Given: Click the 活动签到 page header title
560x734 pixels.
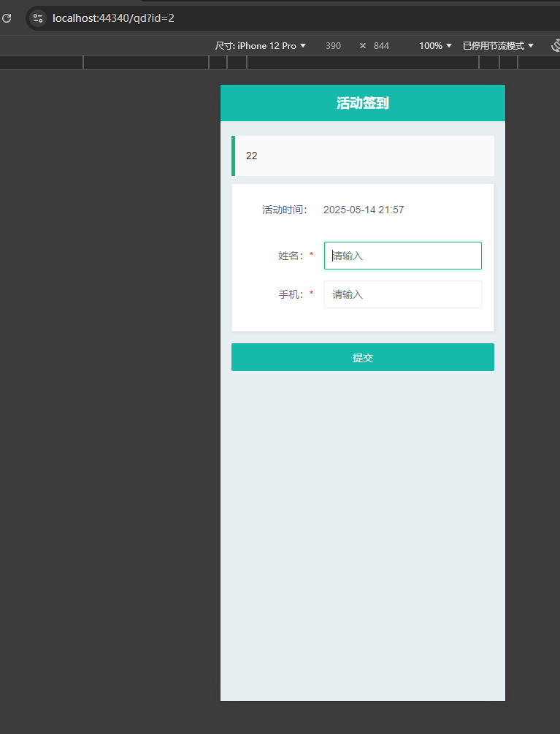Looking at the screenshot, I should 362,103.
